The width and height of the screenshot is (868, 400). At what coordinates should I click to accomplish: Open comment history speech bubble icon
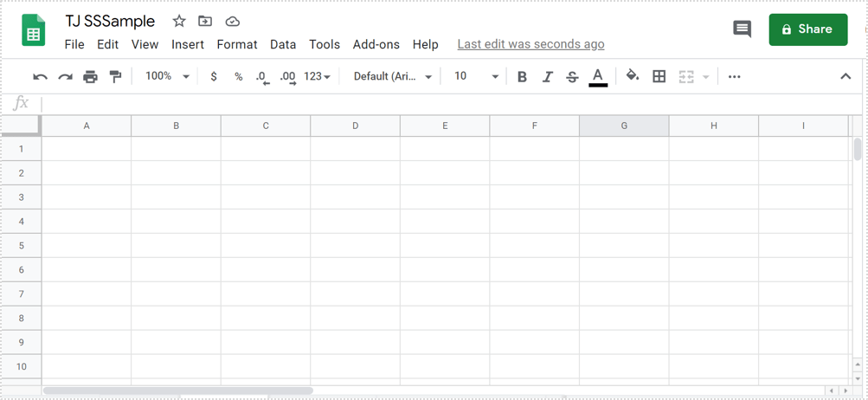[x=742, y=29]
